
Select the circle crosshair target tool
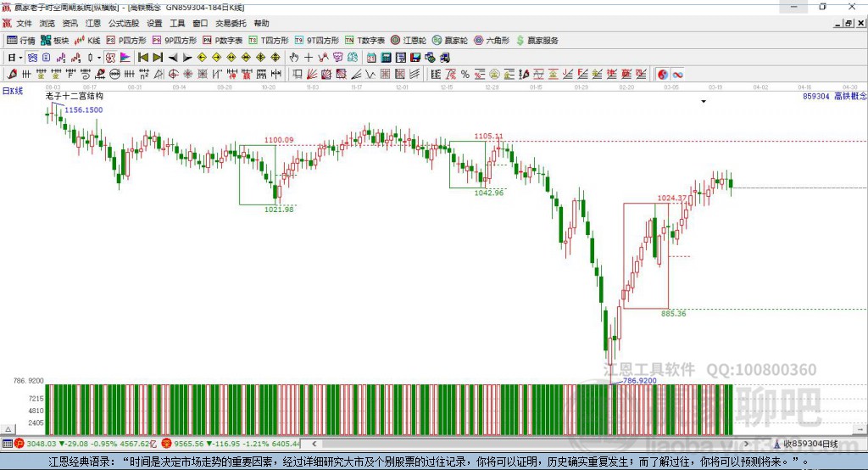pos(173,75)
